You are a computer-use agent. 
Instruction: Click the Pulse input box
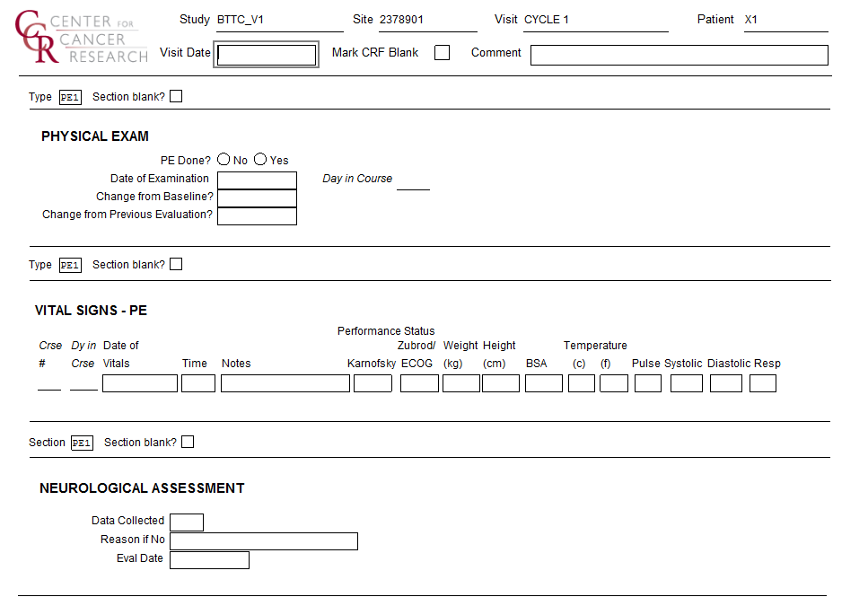point(647,383)
